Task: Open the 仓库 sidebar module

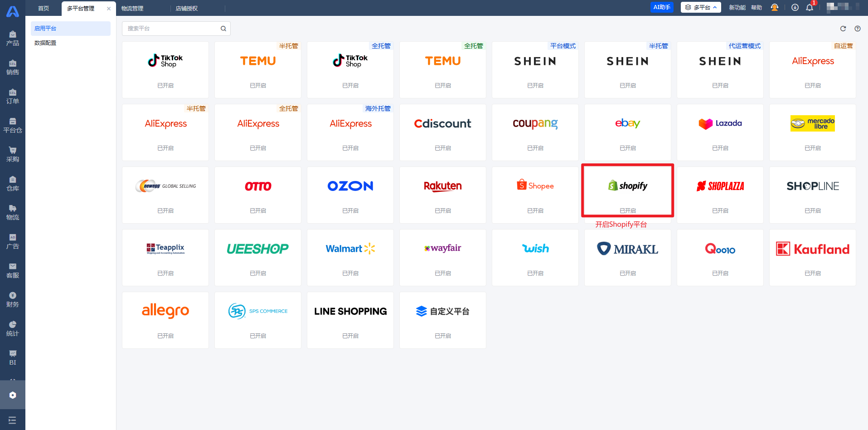Action: coord(13,184)
